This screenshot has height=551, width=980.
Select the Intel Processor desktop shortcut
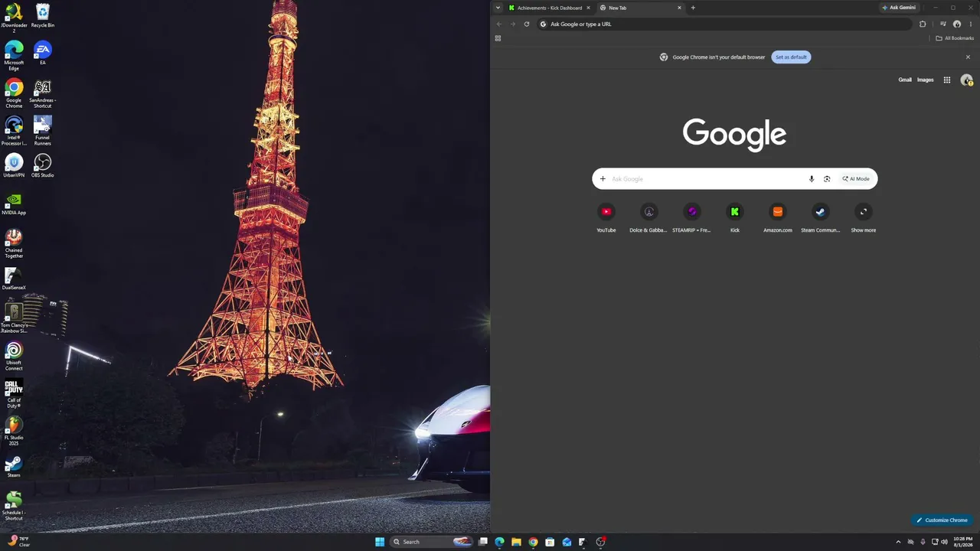(14, 130)
